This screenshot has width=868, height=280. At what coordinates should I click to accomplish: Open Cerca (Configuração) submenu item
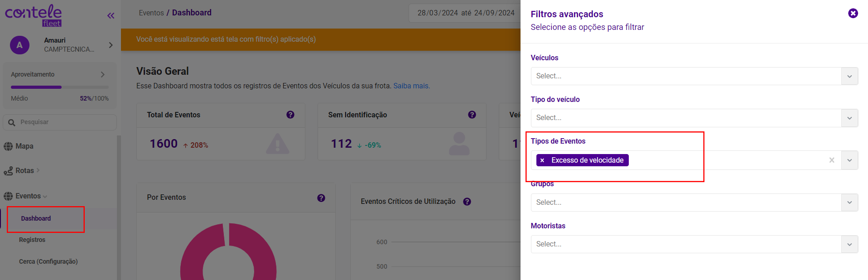click(x=48, y=262)
